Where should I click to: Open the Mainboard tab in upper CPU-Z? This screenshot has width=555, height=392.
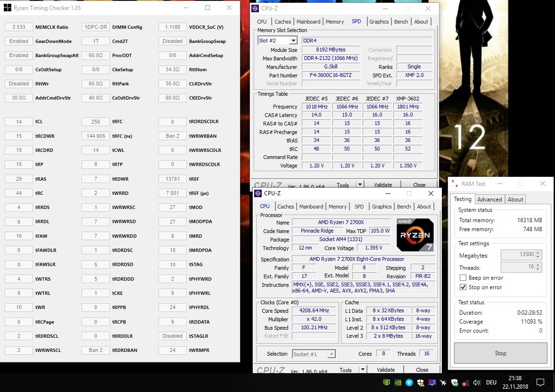[x=308, y=22]
